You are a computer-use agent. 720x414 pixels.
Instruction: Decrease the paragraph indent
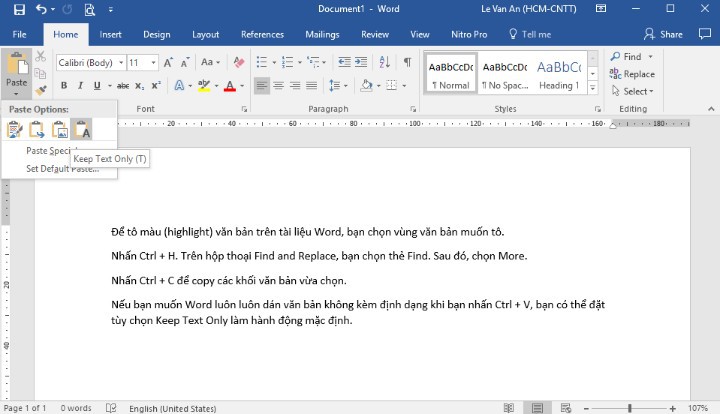[x=344, y=62]
